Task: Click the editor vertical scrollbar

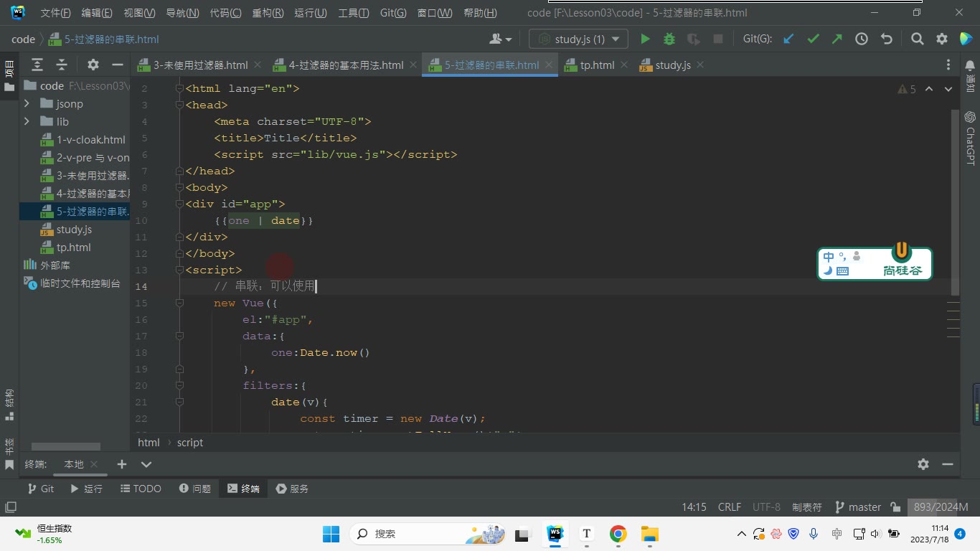Action: (x=955, y=202)
